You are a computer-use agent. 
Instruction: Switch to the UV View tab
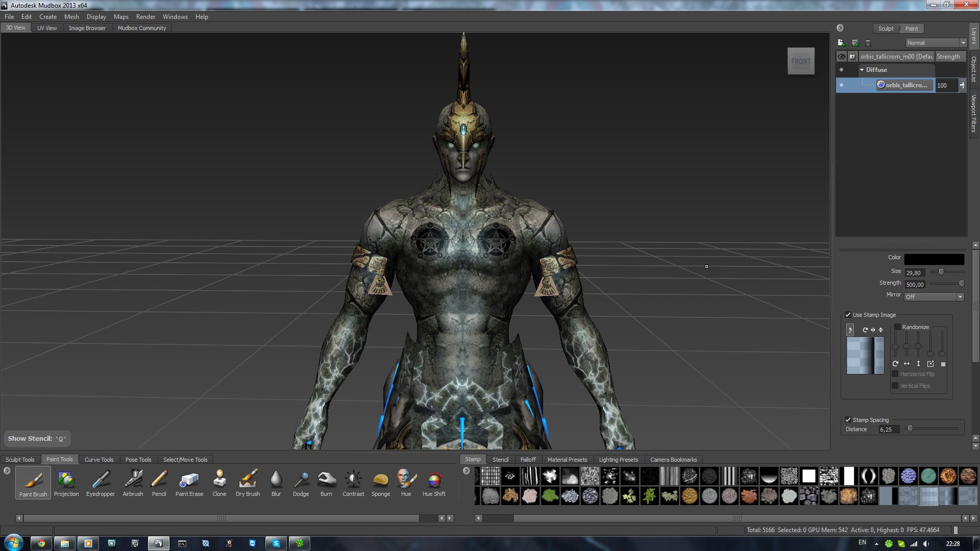[x=47, y=28]
